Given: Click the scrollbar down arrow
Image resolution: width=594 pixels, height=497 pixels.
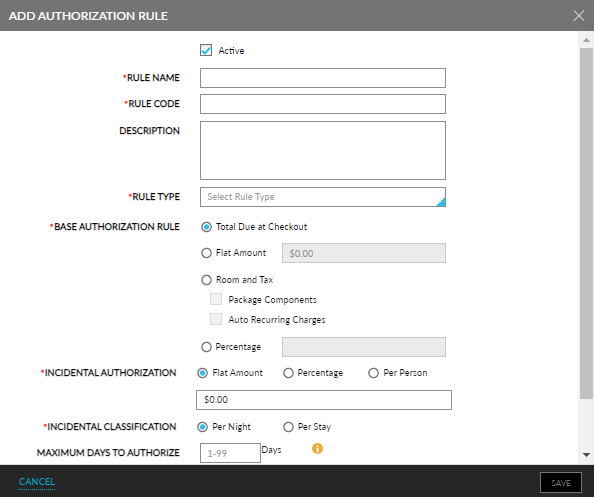Looking at the screenshot, I should click(586, 455).
